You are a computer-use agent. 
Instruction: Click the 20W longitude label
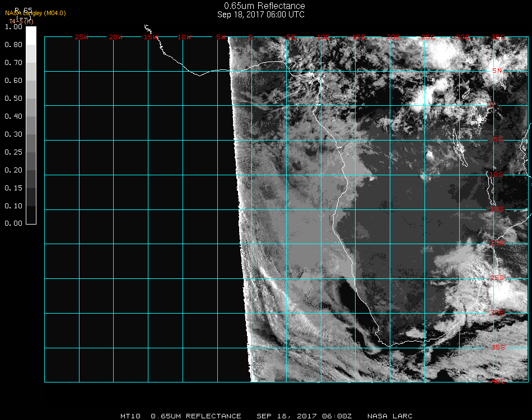coord(116,37)
